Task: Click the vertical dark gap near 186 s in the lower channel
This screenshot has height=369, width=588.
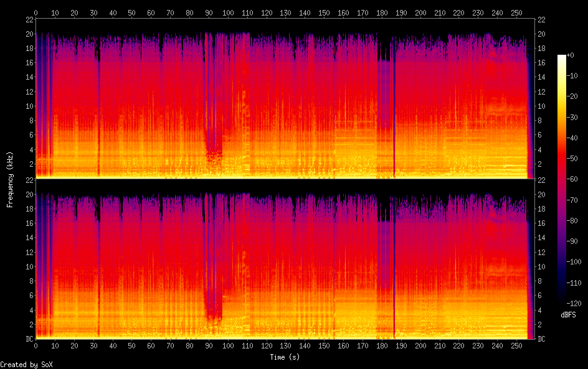Action: [394, 261]
